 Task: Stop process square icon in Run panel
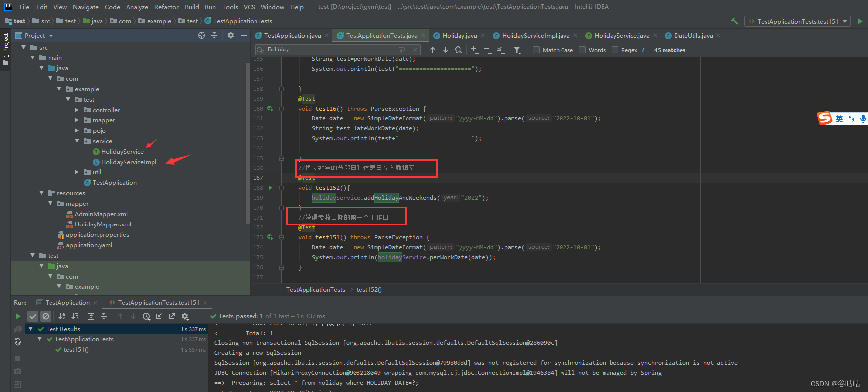tap(18, 358)
